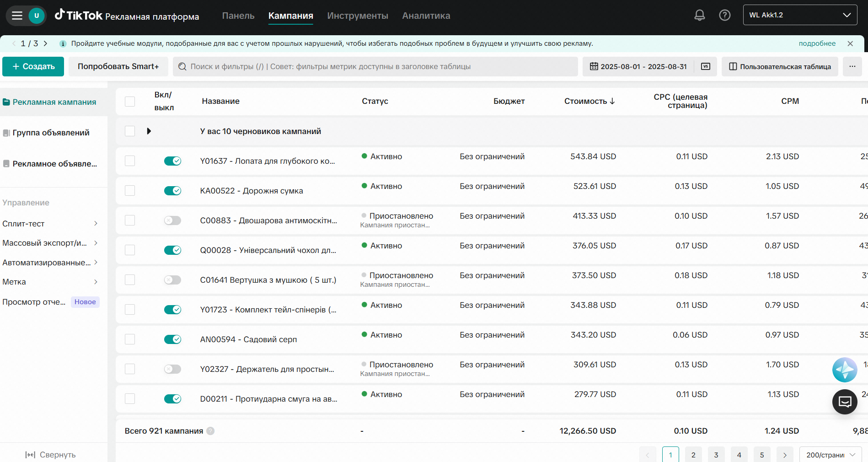
Task: Switch to the Кампания tab
Action: coord(291,16)
